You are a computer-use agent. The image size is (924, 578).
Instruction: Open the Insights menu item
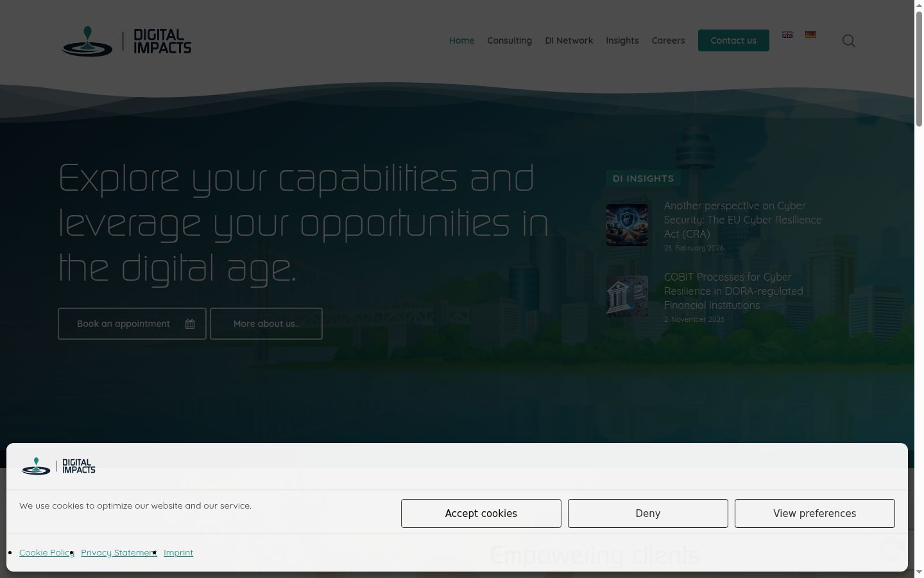(622, 40)
